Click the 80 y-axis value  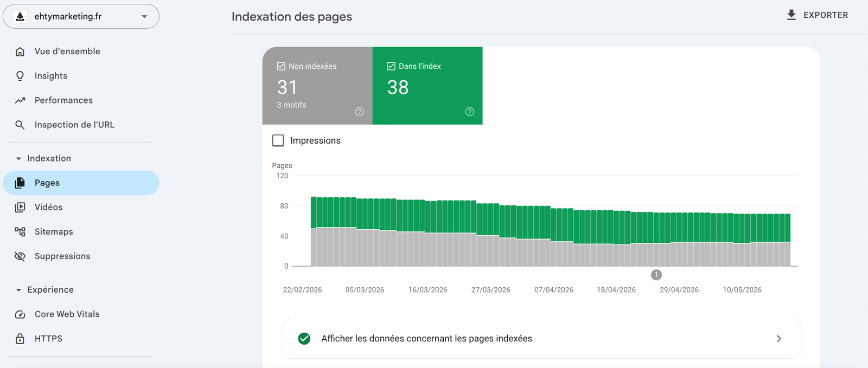pyautogui.click(x=284, y=206)
